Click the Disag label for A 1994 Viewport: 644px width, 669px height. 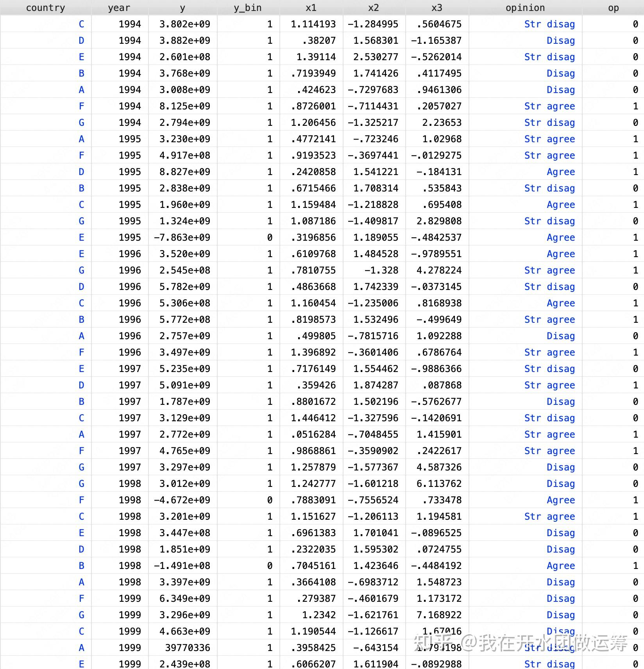coord(561,89)
